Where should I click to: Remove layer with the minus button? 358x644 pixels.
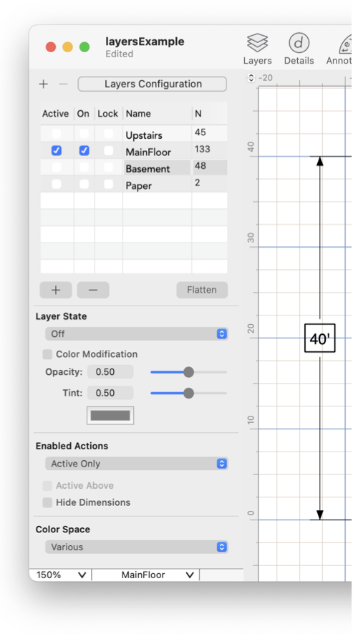pyautogui.click(x=93, y=290)
